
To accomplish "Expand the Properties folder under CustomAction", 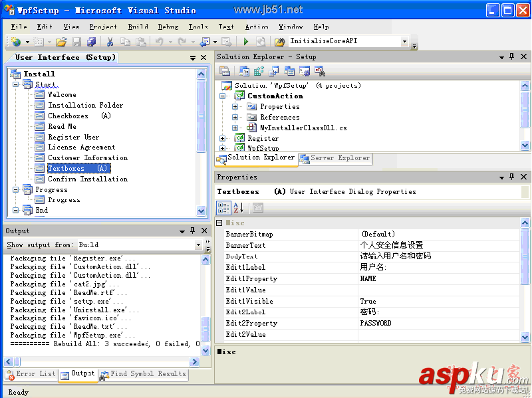I will point(235,106).
